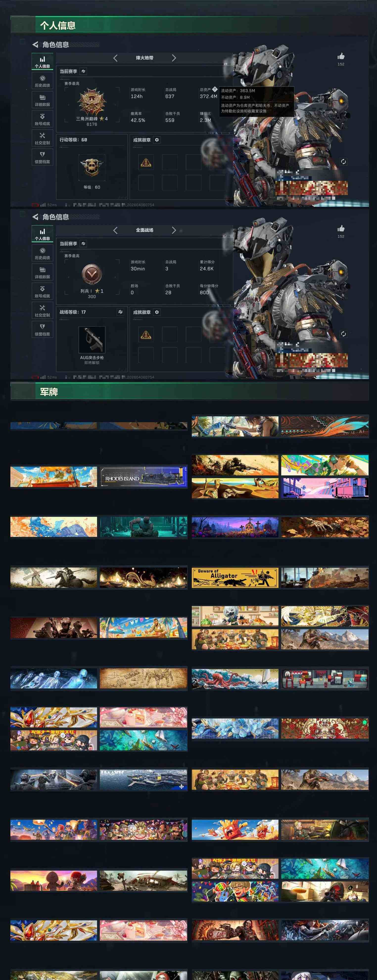Select the windmill horseman dog tag

(x=54, y=578)
